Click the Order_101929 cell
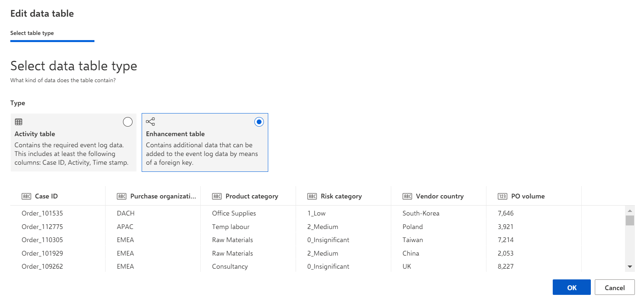 (x=42, y=253)
